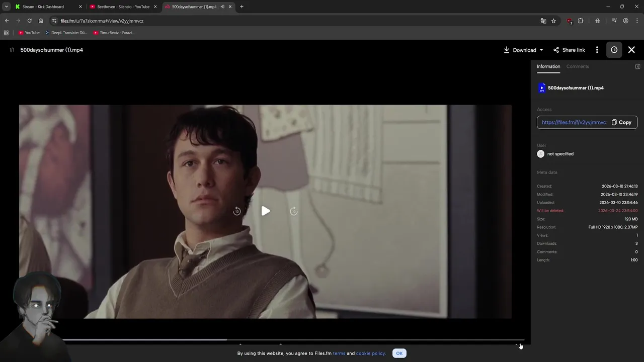Click the 1:00 length value
The image size is (644, 362).
click(634, 260)
